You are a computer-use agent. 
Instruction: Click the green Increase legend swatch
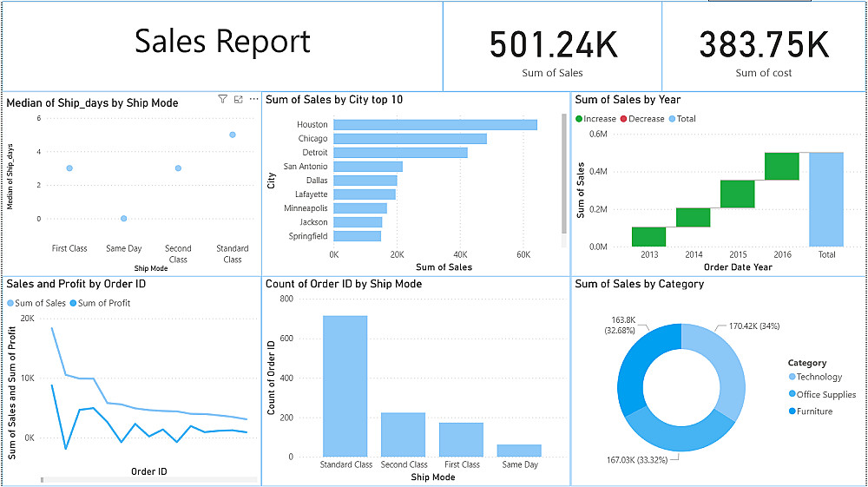(x=579, y=119)
